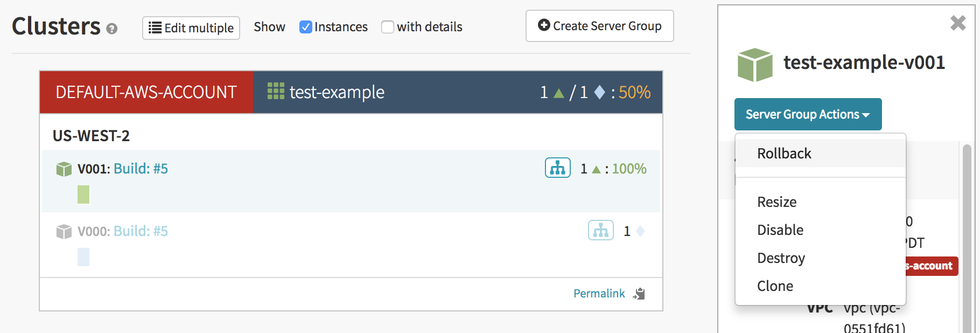Close the server group details panel
The width and height of the screenshot is (980, 333).
click(x=957, y=23)
